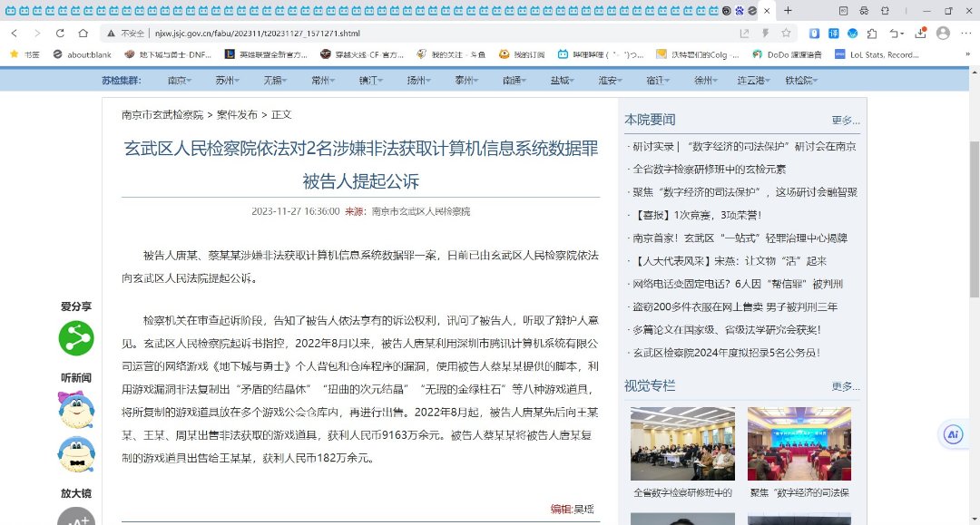This screenshot has width=980, height=525.
Task: Click the lightning bolt icon in address bar
Action: click(765, 33)
